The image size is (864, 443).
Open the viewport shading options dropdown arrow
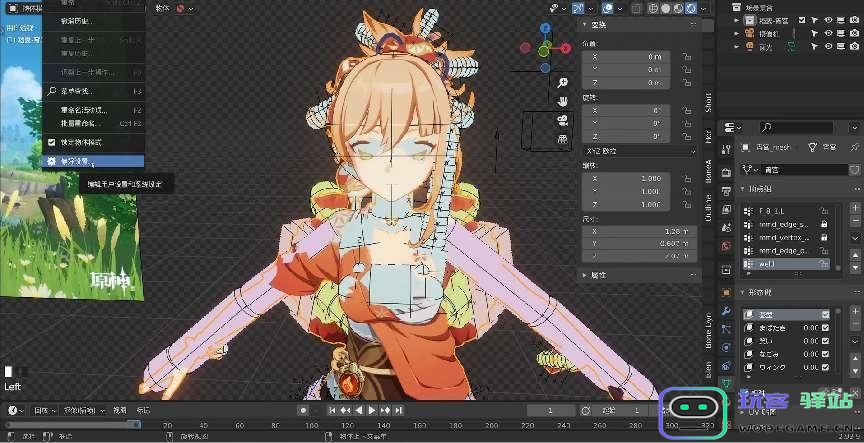(x=703, y=8)
